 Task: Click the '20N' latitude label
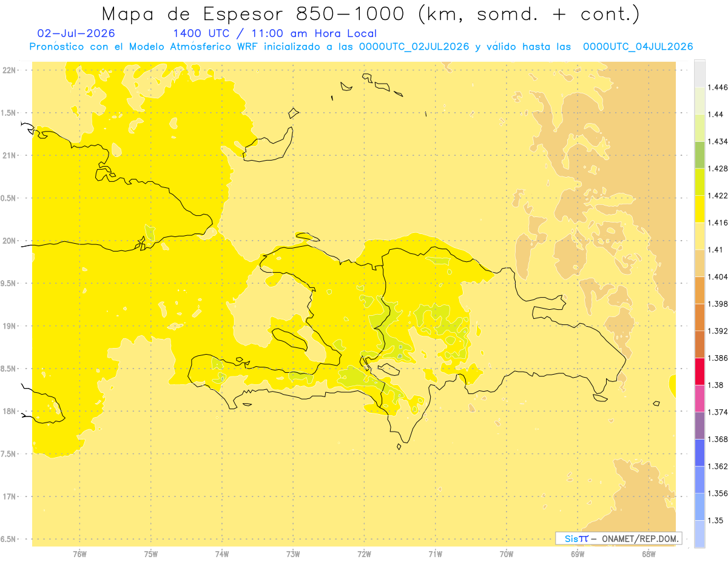pyautogui.click(x=10, y=241)
